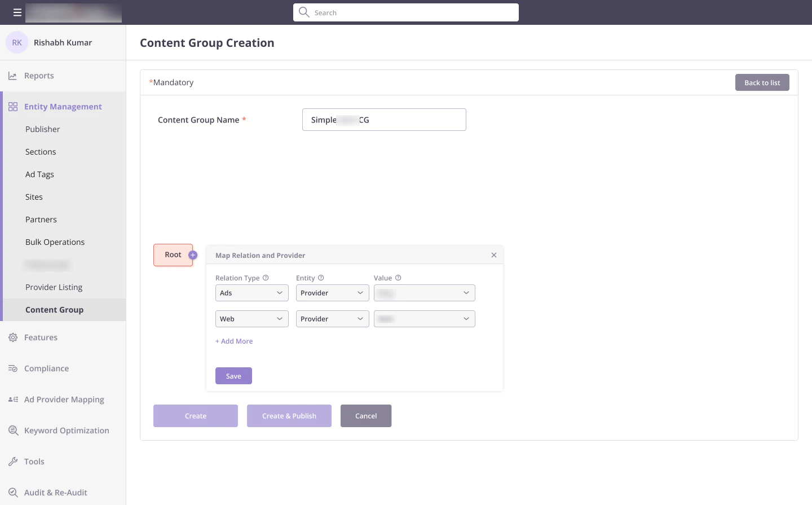Click the Save button

tap(233, 376)
